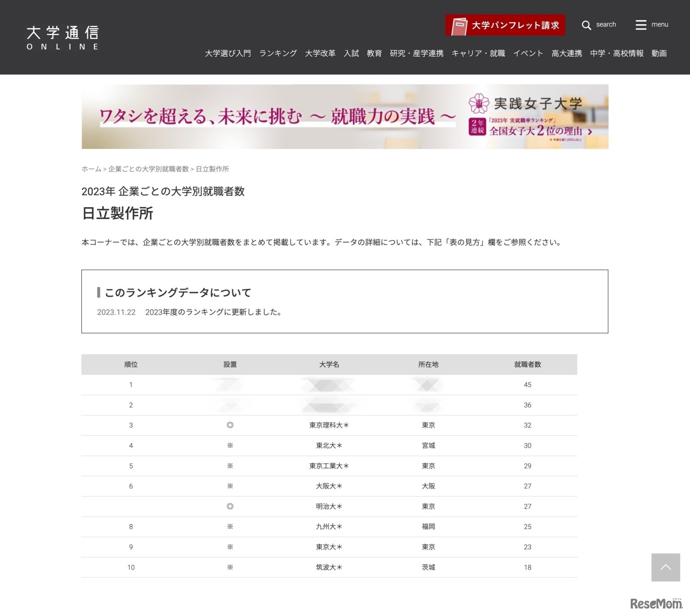
Task: Click the 大学通信 ONLINE logo
Action: click(x=62, y=36)
